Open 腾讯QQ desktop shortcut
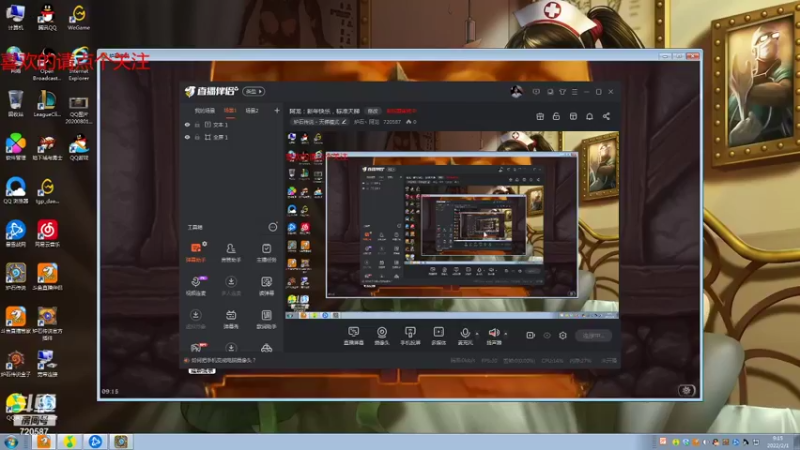This screenshot has height=450, width=800. 47,17
